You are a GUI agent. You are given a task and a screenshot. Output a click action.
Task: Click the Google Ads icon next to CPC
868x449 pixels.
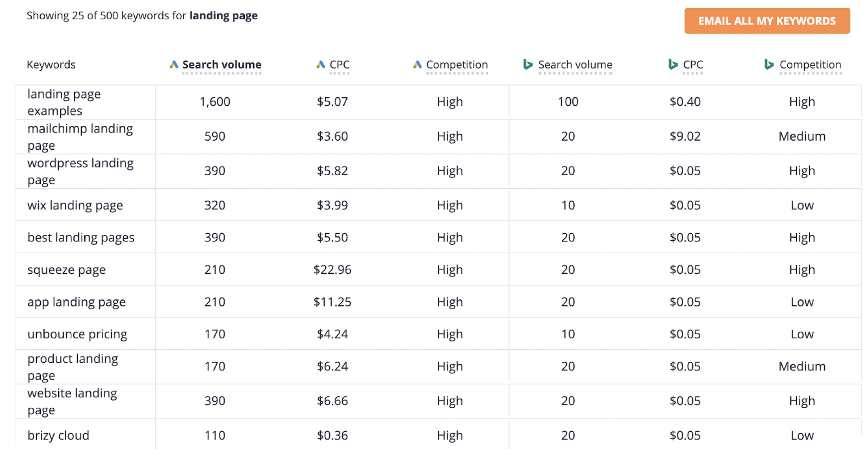(320, 64)
